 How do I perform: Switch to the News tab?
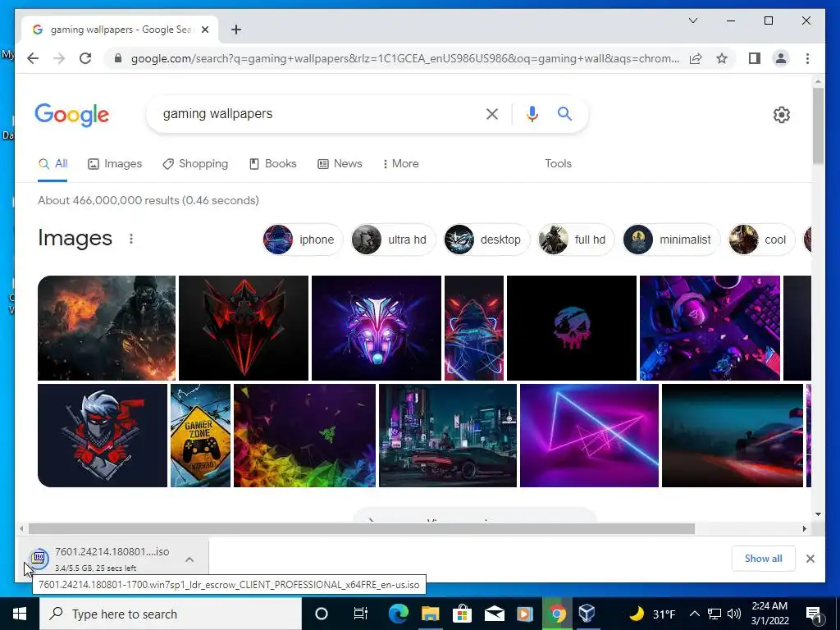click(340, 164)
